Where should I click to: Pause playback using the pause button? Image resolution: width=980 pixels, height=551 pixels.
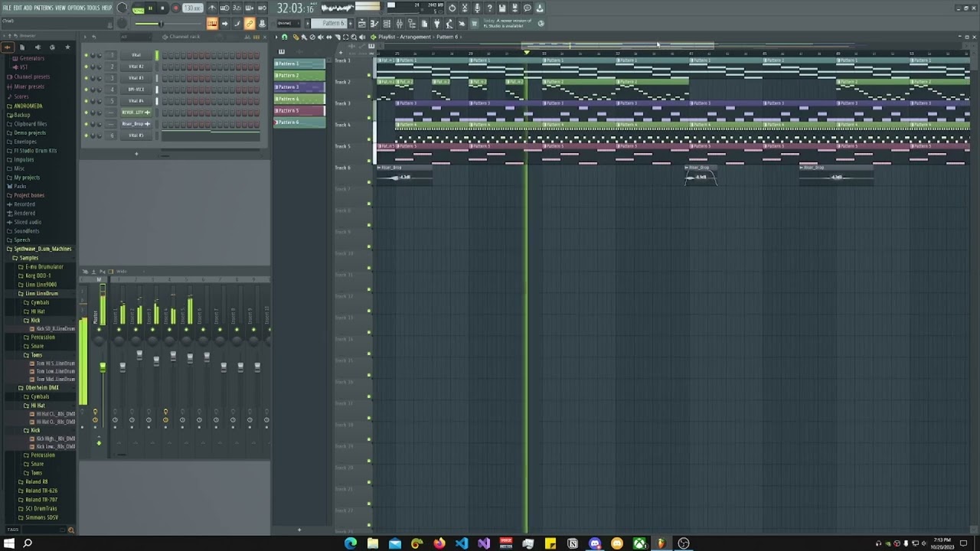150,8
